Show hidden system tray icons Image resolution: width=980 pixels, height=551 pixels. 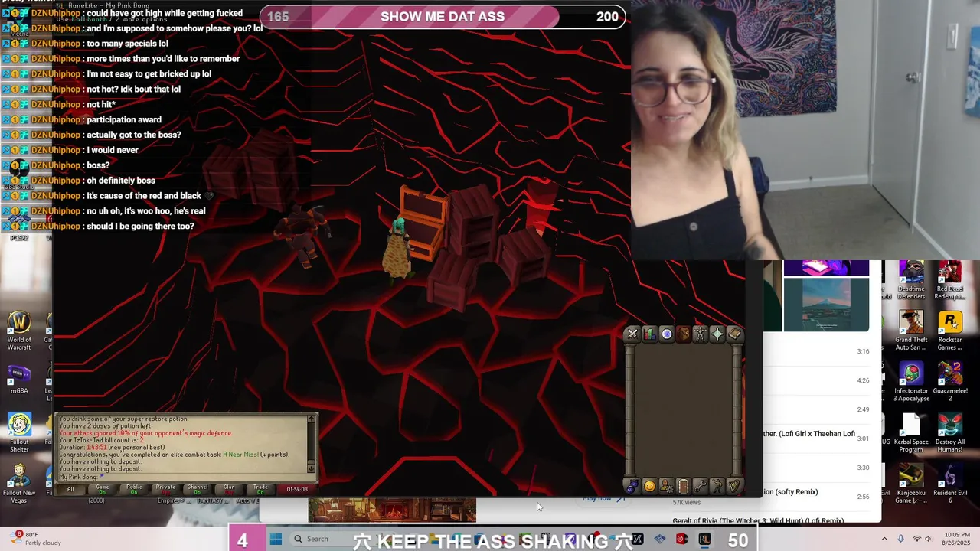pos(884,539)
